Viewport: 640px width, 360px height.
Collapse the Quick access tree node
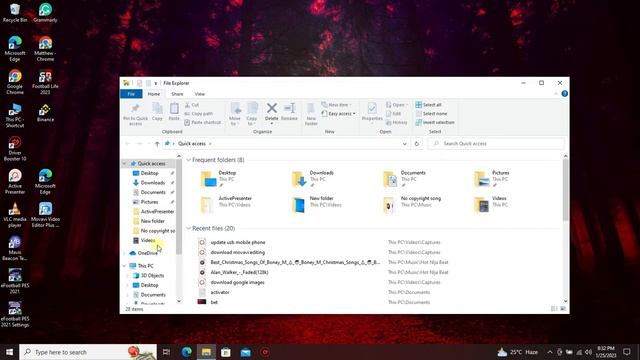point(124,164)
